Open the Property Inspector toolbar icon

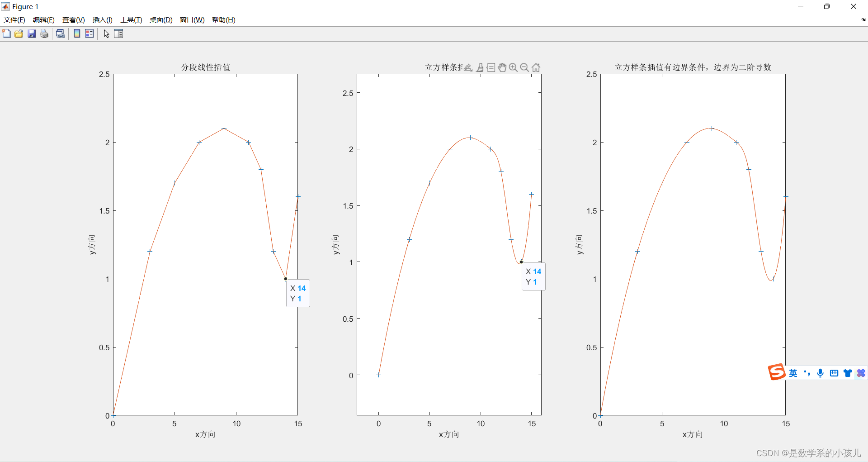coord(118,33)
